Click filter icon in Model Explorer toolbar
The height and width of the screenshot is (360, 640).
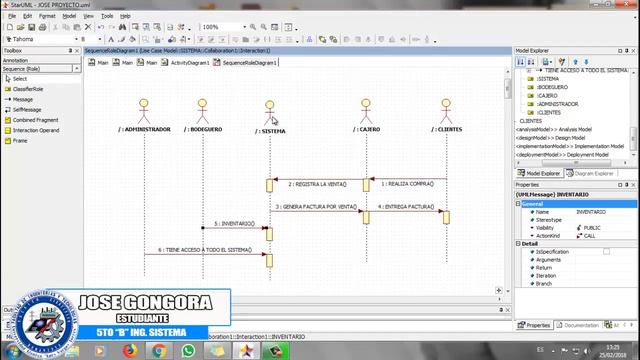(562, 62)
